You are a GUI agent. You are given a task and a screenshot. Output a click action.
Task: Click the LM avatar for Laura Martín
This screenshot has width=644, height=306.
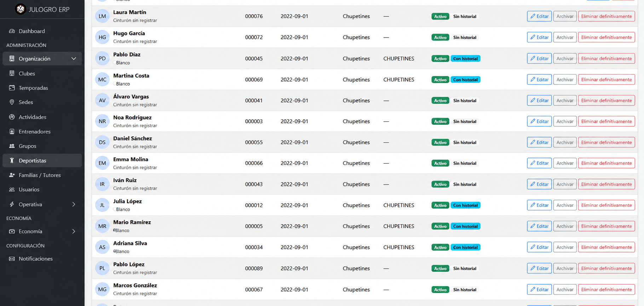pos(102,16)
